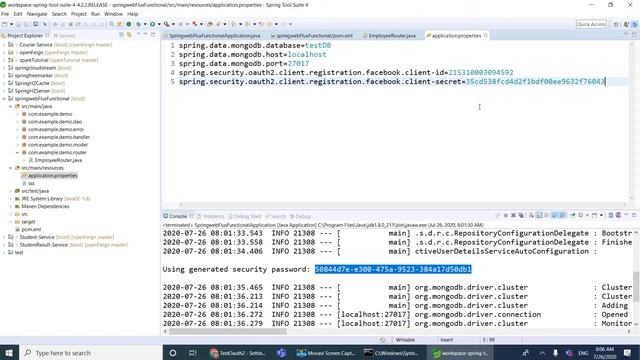
Task: Click the console vertical scrollbar
Action: (636, 287)
